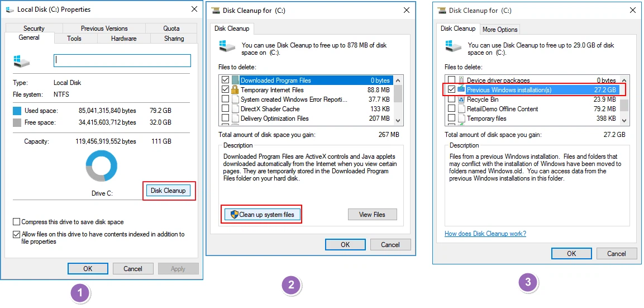Click OK in the 29.0 GB Disk Cleanup window

(x=571, y=253)
